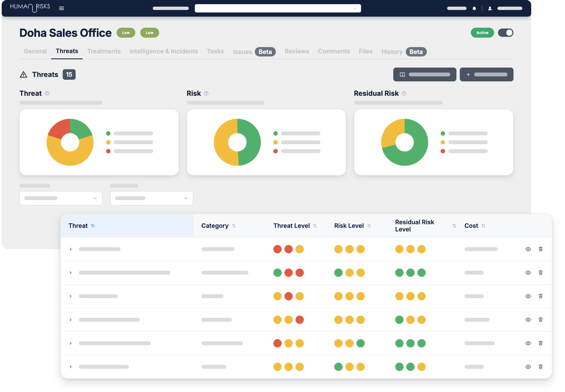Expand the fourth threat row chevron

pos(71,320)
